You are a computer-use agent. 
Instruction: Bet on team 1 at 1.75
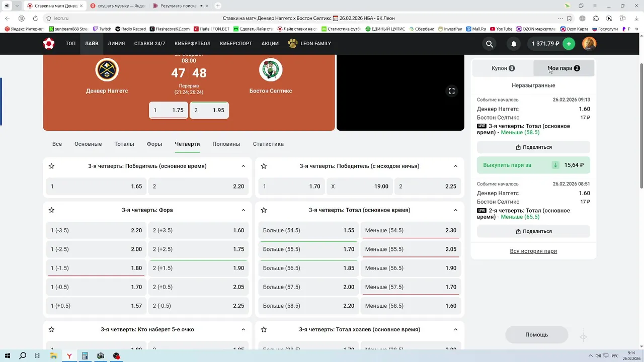coord(169,110)
